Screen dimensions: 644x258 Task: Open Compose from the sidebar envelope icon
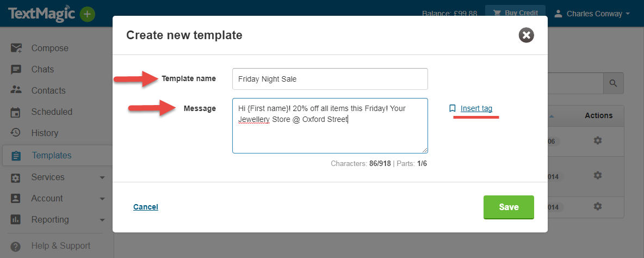point(16,48)
